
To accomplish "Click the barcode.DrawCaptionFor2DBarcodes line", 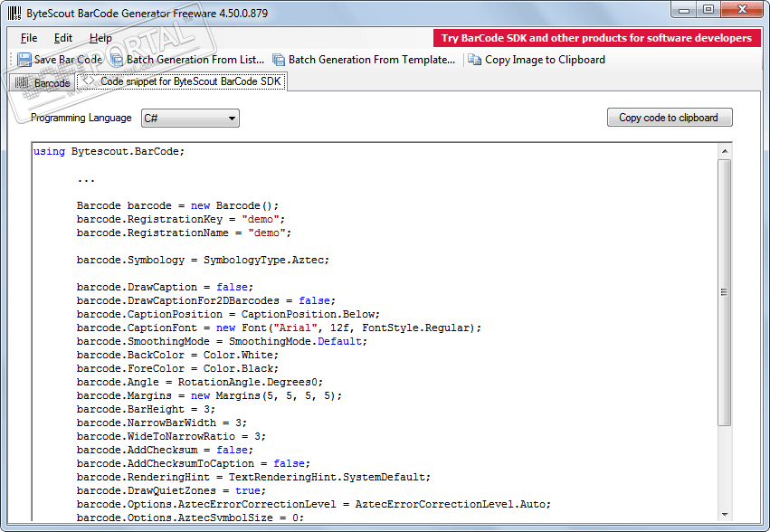I will (206, 300).
